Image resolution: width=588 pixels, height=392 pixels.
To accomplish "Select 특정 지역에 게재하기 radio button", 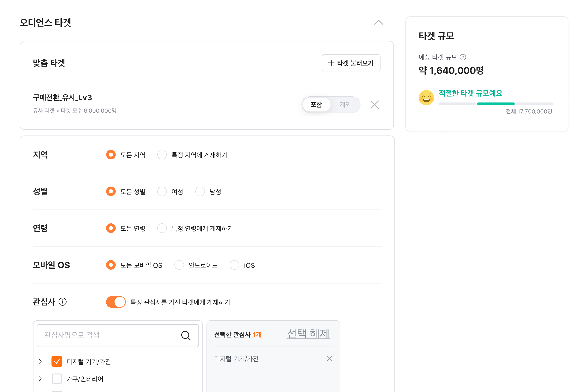I will pyautogui.click(x=162, y=155).
